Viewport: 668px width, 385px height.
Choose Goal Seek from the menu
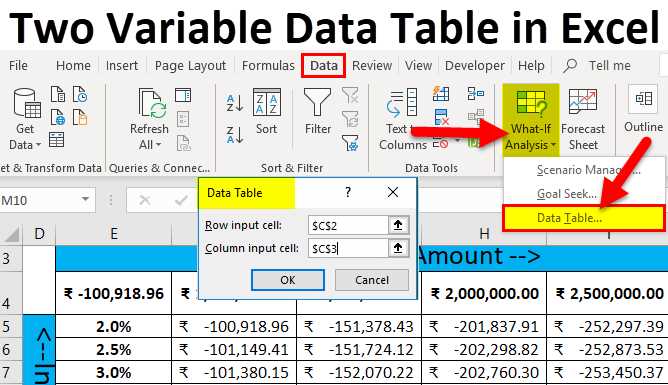point(584,194)
